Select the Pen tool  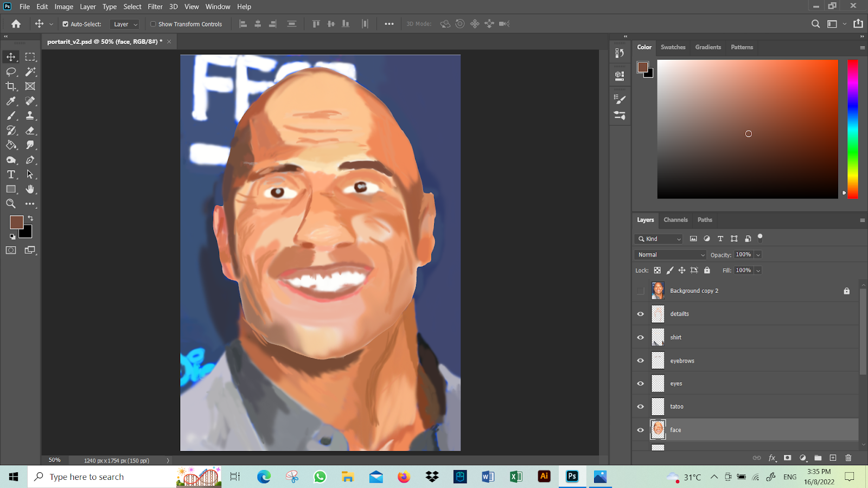[30, 160]
